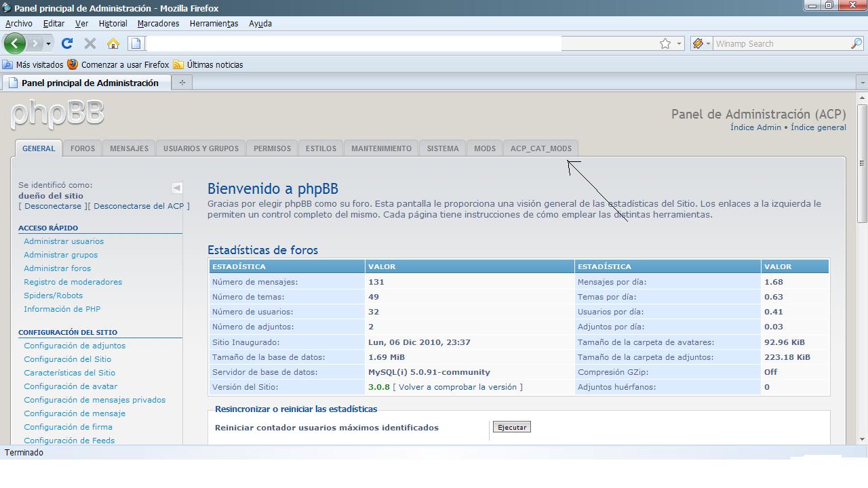
Task: Expand the address bar history dropdown
Action: pyautogui.click(x=679, y=43)
